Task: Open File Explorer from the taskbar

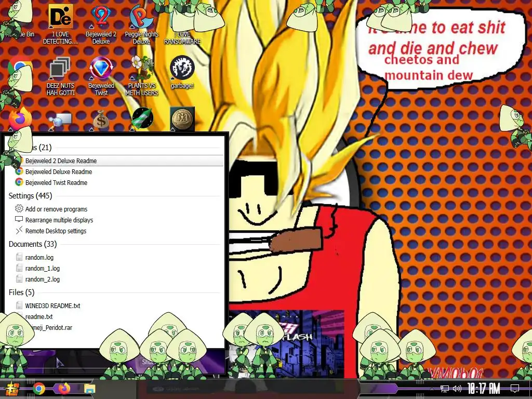Action: click(89, 389)
